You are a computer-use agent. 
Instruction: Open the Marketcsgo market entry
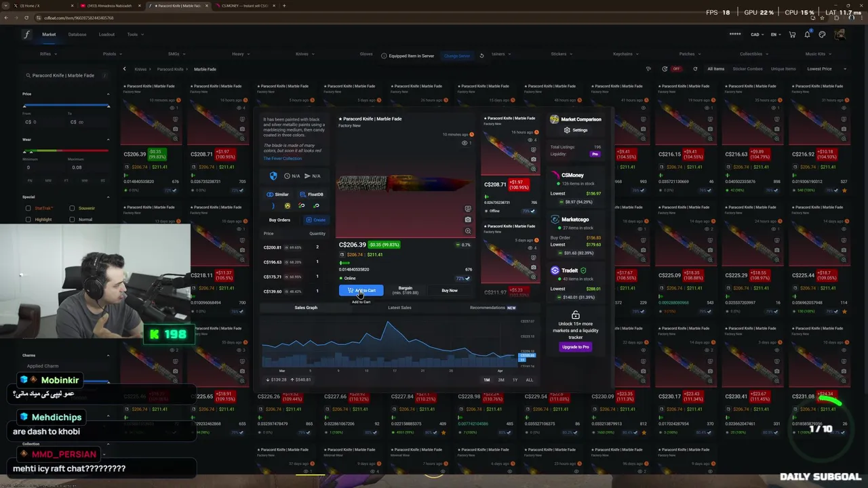576,235
